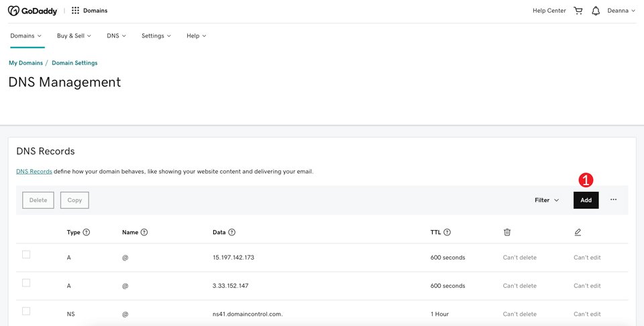Open the Settings menu
The width and height of the screenshot is (644, 326).
[156, 36]
